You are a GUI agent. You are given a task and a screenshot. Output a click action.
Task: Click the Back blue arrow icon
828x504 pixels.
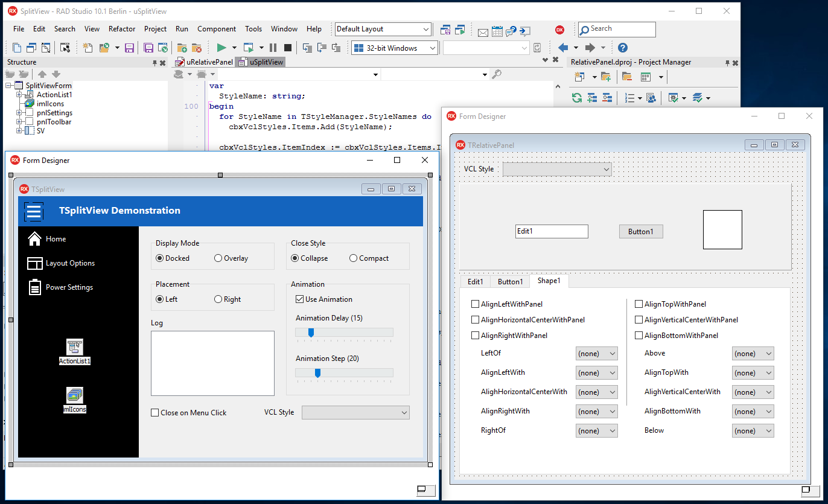pos(563,48)
